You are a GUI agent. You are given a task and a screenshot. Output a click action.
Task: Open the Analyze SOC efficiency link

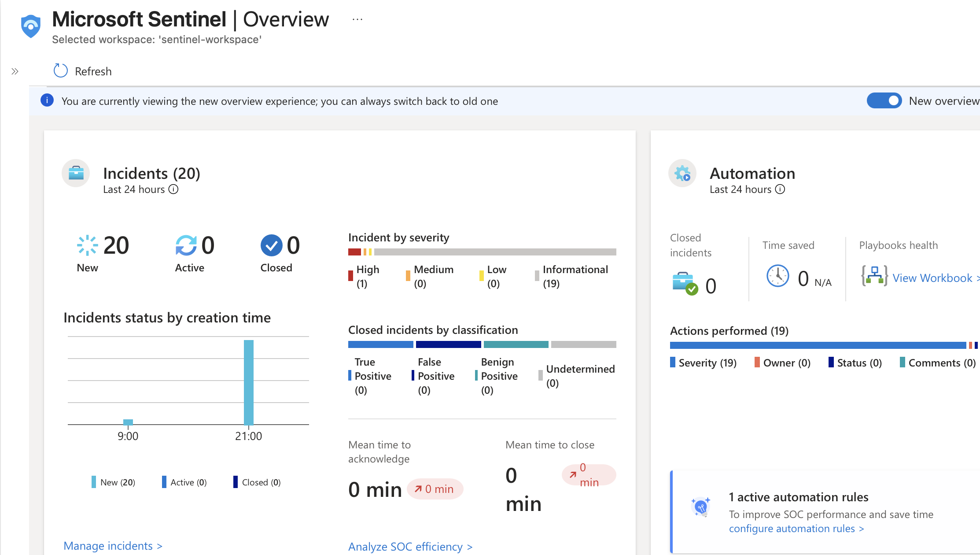[410, 547]
